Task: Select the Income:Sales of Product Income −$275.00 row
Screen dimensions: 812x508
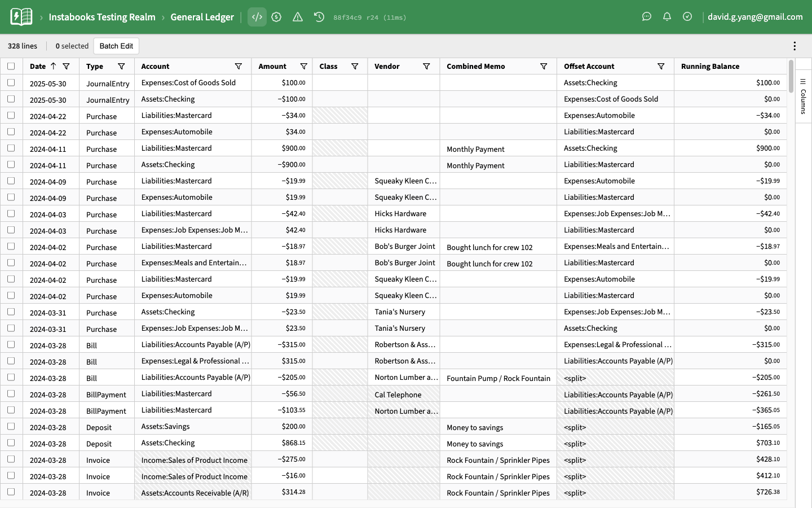Action: [394, 459]
